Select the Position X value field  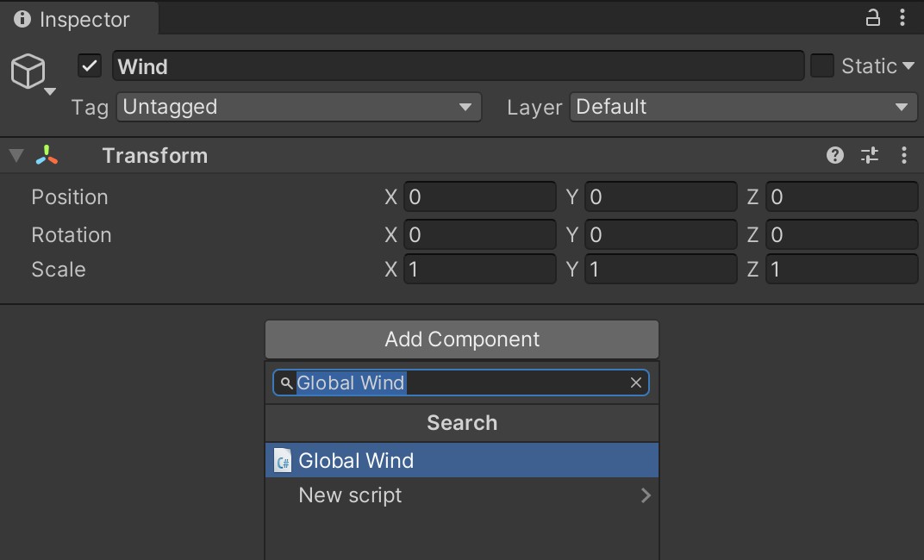(480, 196)
